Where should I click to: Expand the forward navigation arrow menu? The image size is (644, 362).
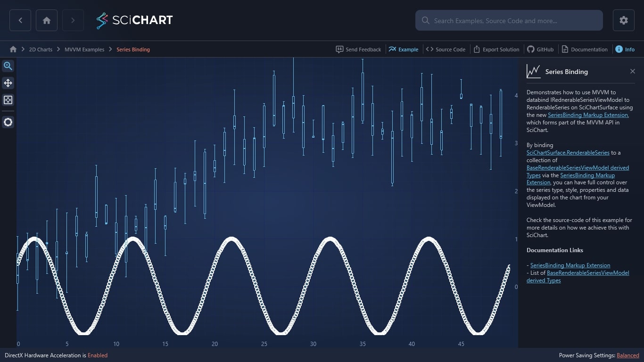coord(73,20)
